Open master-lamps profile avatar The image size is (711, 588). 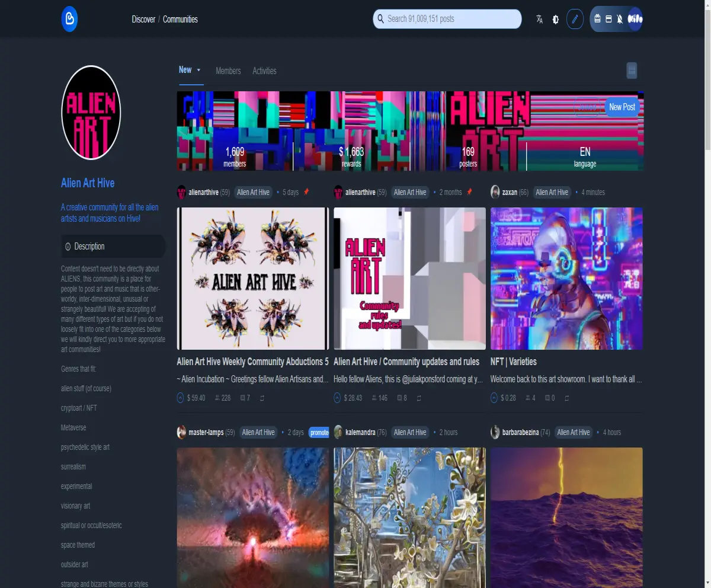[x=181, y=432]
